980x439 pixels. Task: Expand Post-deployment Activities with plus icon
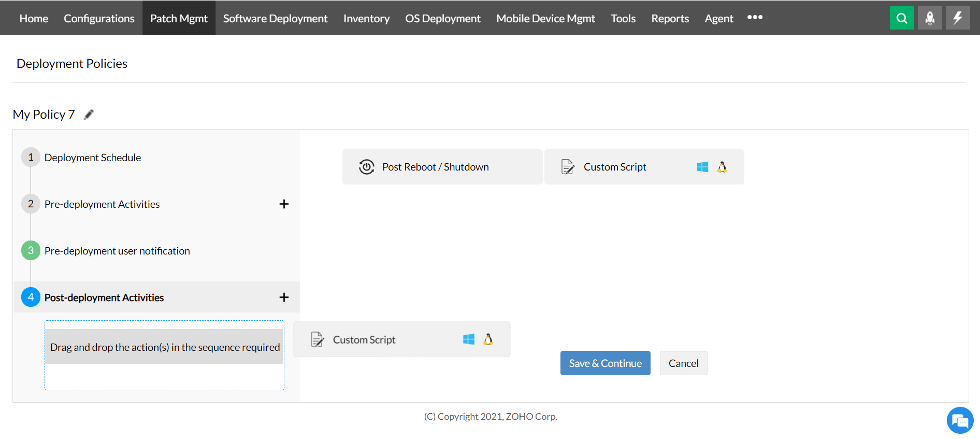click(284, 298)
